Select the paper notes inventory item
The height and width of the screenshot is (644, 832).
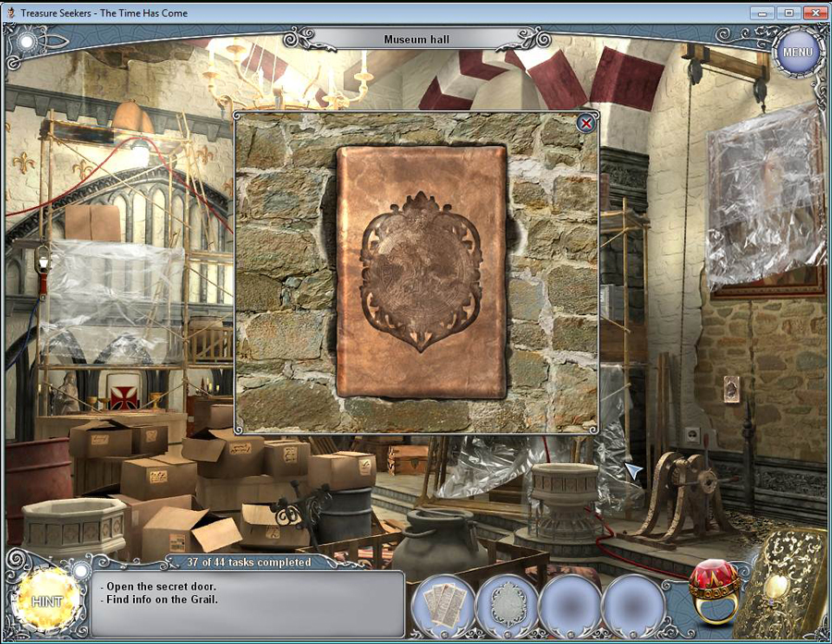tap(443, 605)
